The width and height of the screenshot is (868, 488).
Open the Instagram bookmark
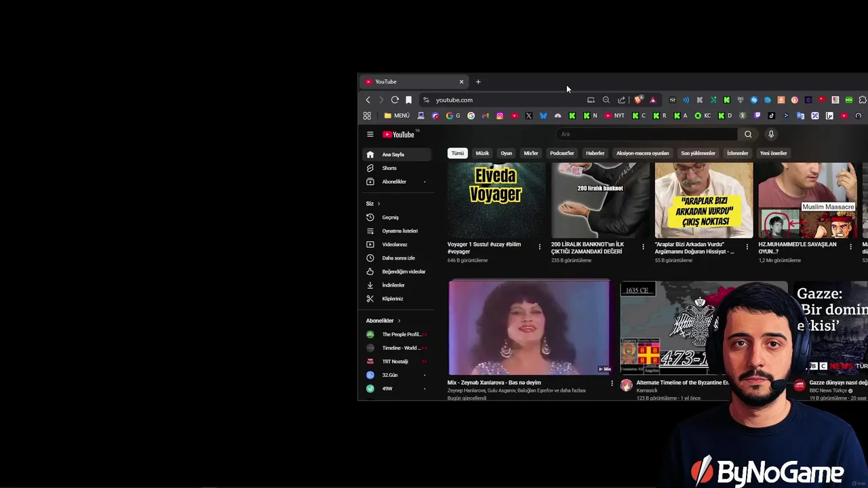[500, 115]
